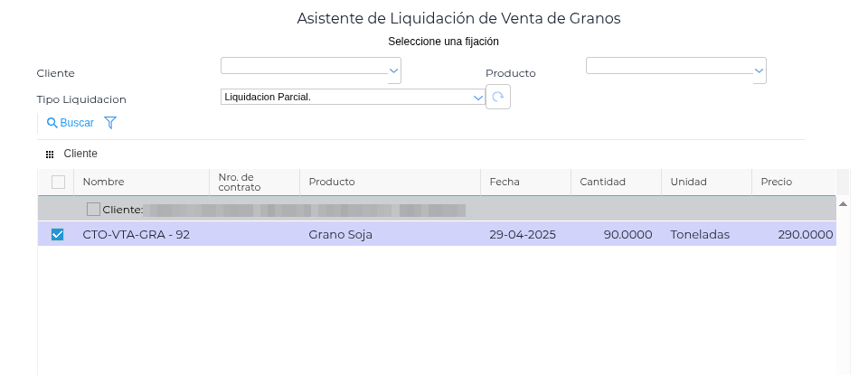Click the Unidad column header
The height and width of the screenshot is (375, 868).
point(688,182)
